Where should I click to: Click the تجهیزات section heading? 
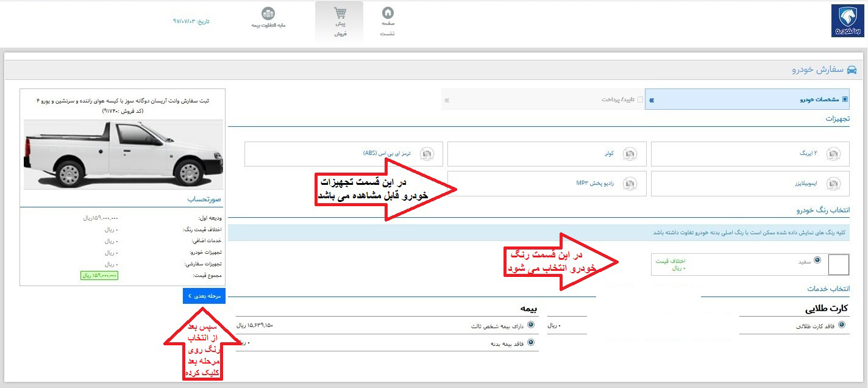click(838, 118)
